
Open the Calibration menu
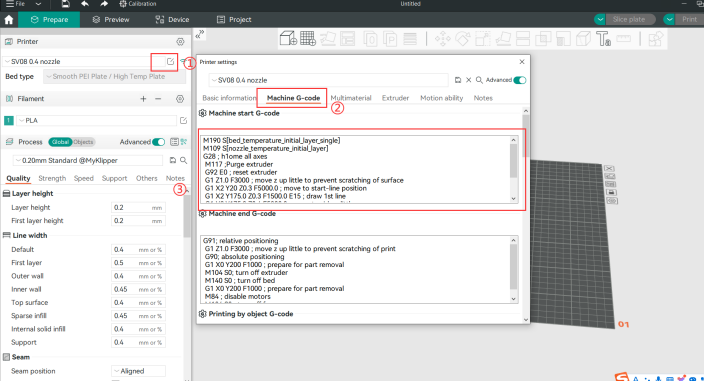(137, 4)
